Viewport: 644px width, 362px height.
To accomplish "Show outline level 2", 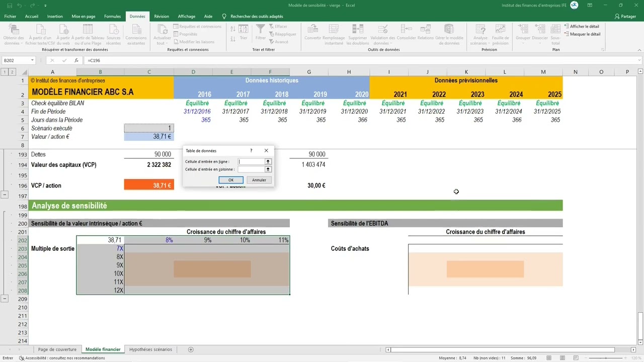I will pyautogui.click(x=12, y=72).
